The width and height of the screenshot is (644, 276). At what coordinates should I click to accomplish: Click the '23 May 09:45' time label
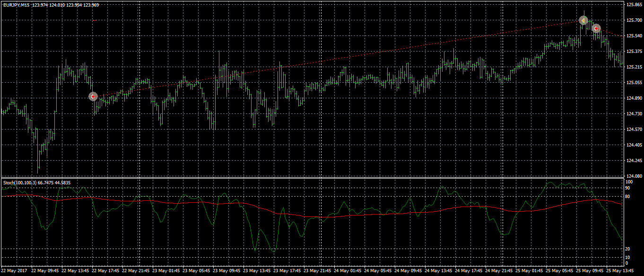227,271
